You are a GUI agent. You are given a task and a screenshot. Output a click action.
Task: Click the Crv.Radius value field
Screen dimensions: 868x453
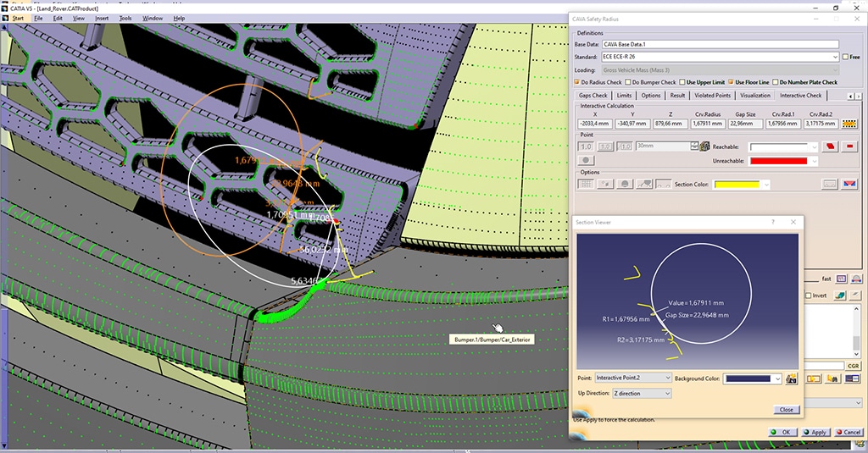point(708,124)
